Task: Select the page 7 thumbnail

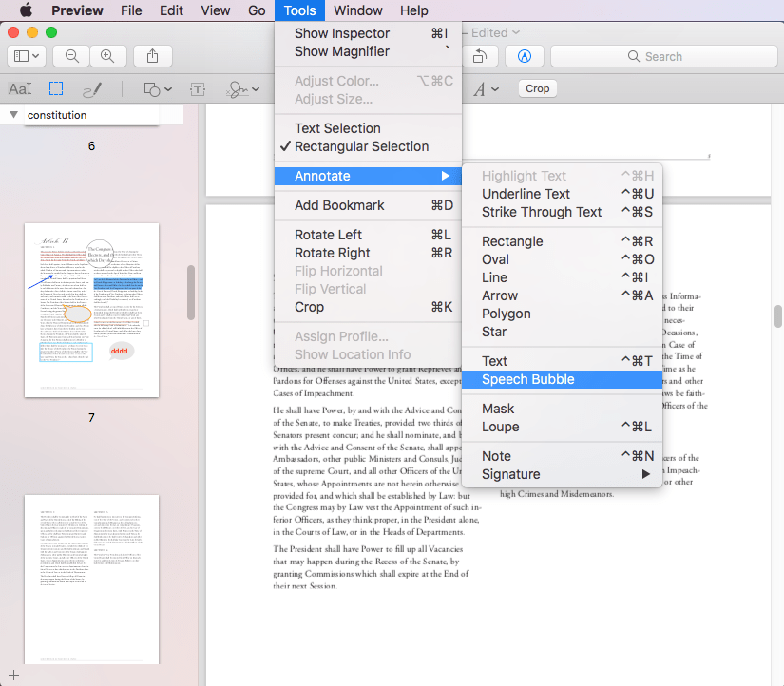Action: [x=91, y=309]
